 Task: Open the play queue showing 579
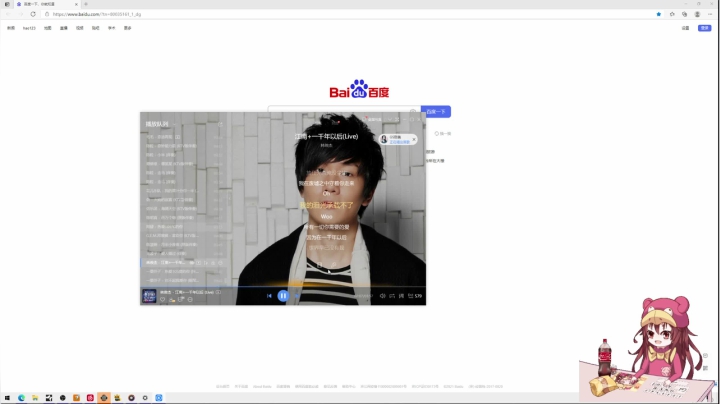tap(415, 296)
